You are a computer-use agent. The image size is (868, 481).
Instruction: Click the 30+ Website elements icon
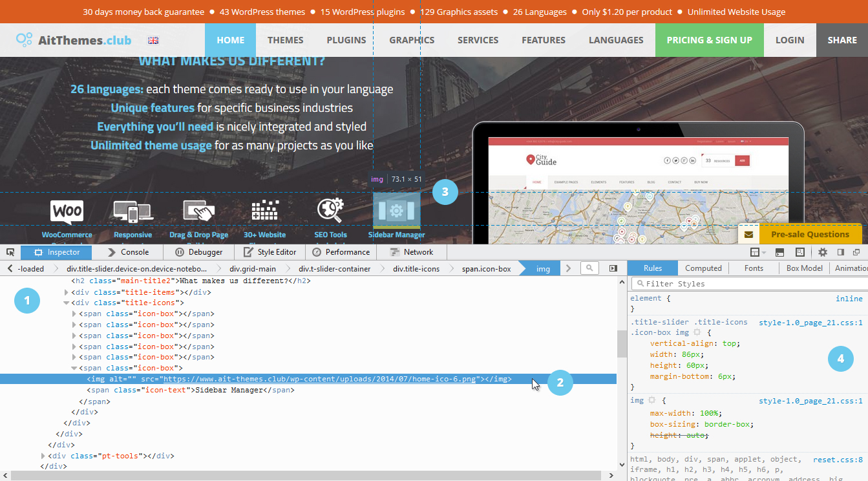coord(265,211)
